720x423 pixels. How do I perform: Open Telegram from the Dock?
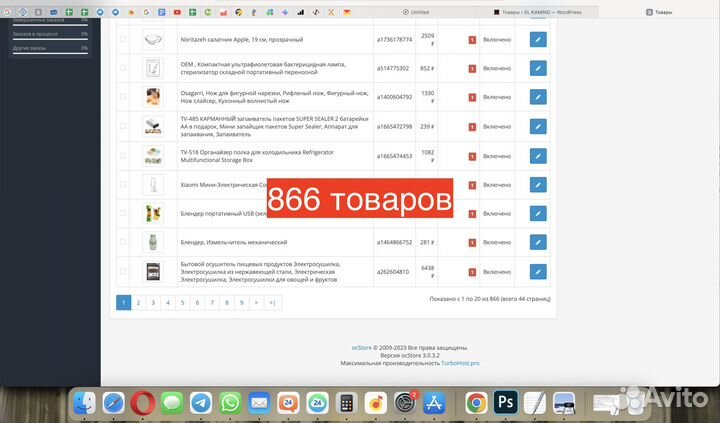coord(201,403)
